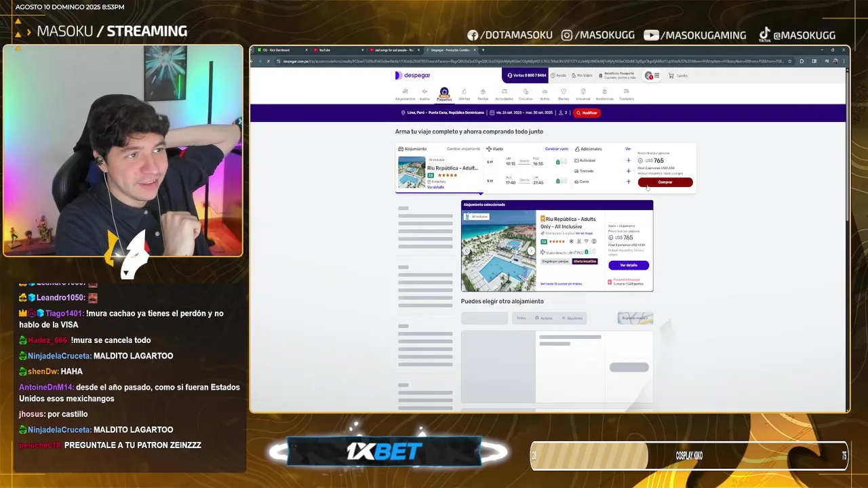Image resolution: width=868 pixels, height=488 pixels.
Task: Open the Disney category icon
Action: point(564,94)
